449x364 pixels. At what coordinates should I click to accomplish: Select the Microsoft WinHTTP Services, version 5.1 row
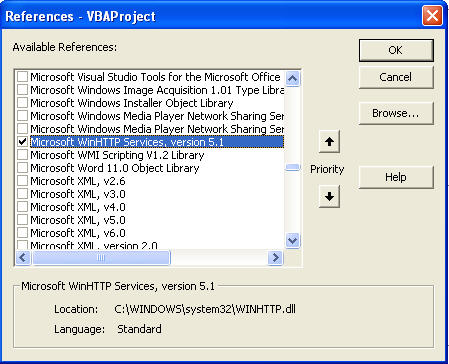click(x=157, y=142)
